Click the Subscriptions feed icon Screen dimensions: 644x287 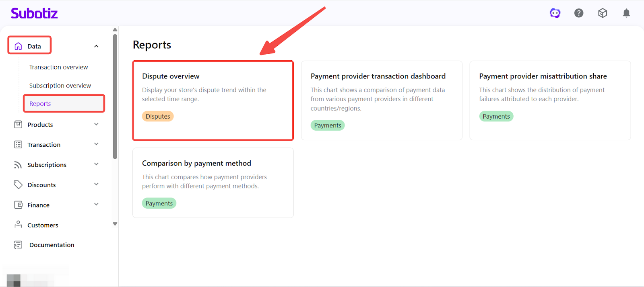[x=18, y=165]
